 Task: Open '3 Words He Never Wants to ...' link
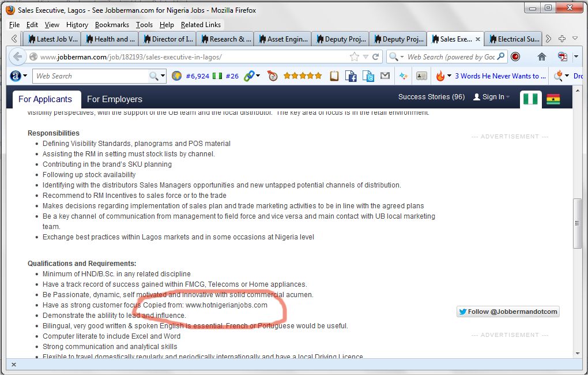pyautogui.click(x=500, y=76)
